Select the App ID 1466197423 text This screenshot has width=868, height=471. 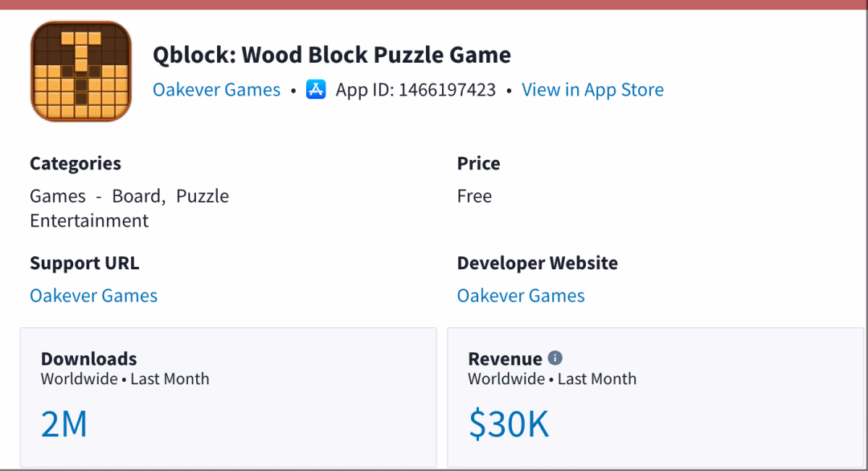pos(416,89)
